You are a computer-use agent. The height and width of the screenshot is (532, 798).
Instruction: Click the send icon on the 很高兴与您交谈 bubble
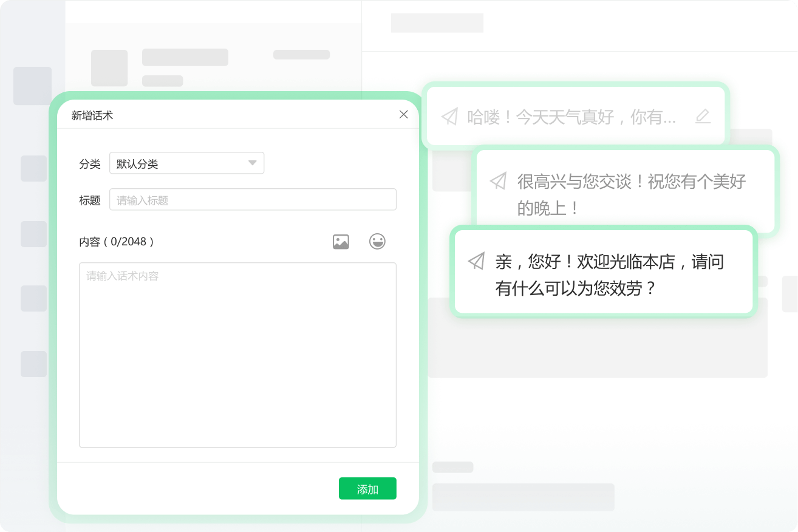pyautogui.click(x=499, y=180)
